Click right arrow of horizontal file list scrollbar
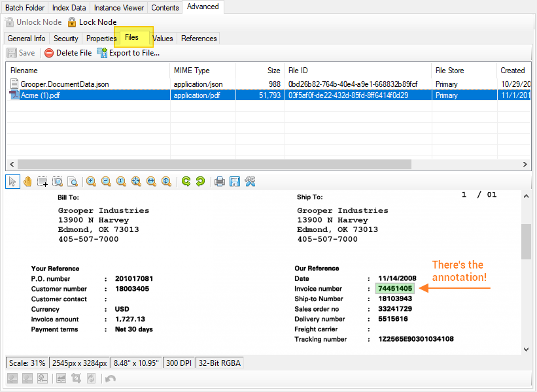Viewport: 537px width, 392px height. (525, 165)
